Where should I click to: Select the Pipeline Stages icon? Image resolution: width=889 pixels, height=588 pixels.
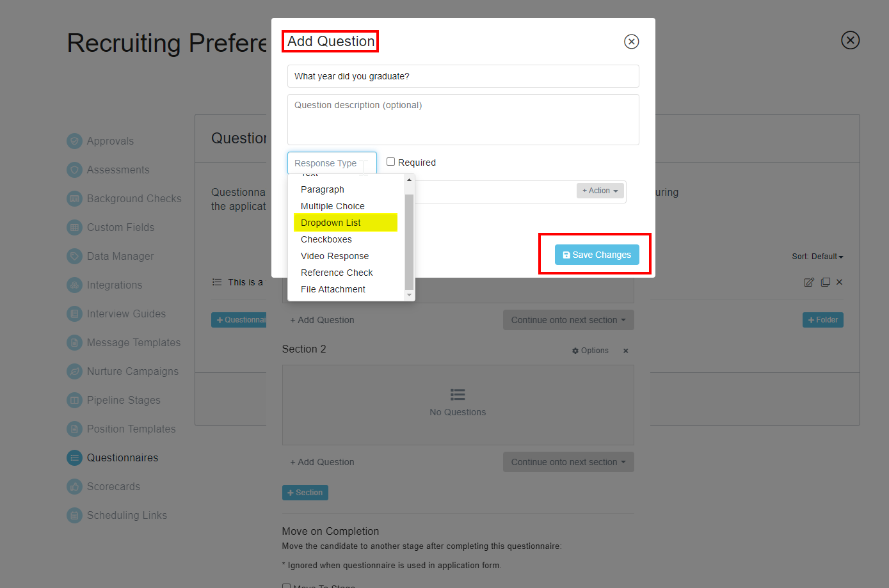point(74,400)
